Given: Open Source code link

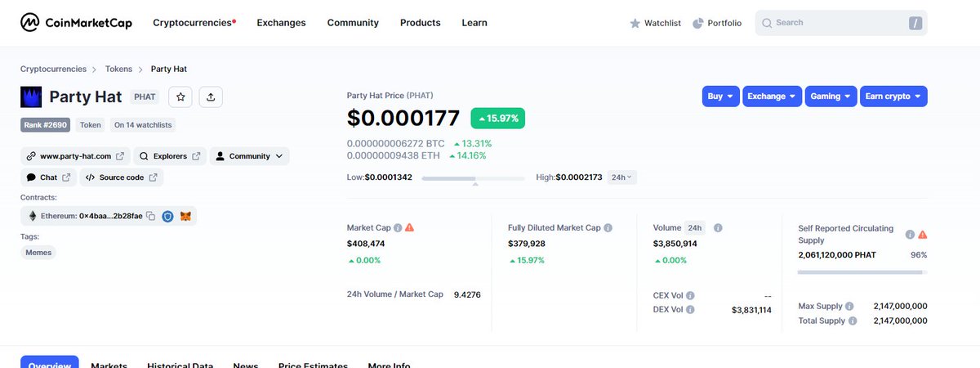Looking at the screenshot, I should pyautogui.click(x=122, y=177).
